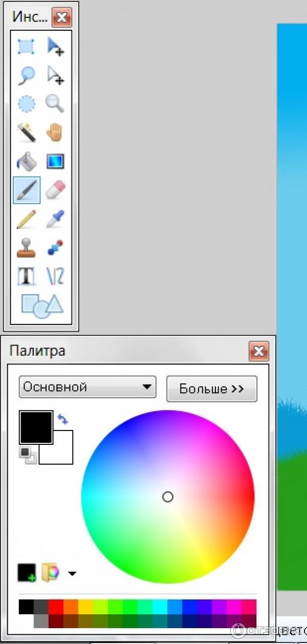
Task: Open the Основной color mode dropdown
Action: coord(87,387)
